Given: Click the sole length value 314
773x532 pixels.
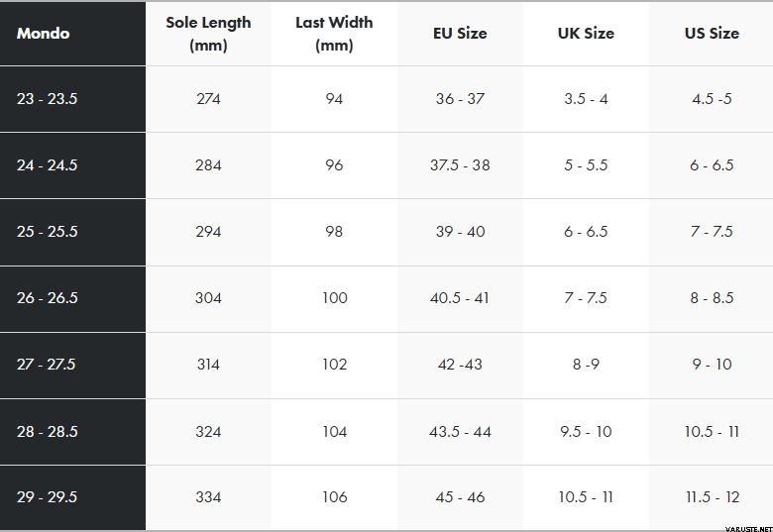Looking at the screenshot, I should point(208,365).
